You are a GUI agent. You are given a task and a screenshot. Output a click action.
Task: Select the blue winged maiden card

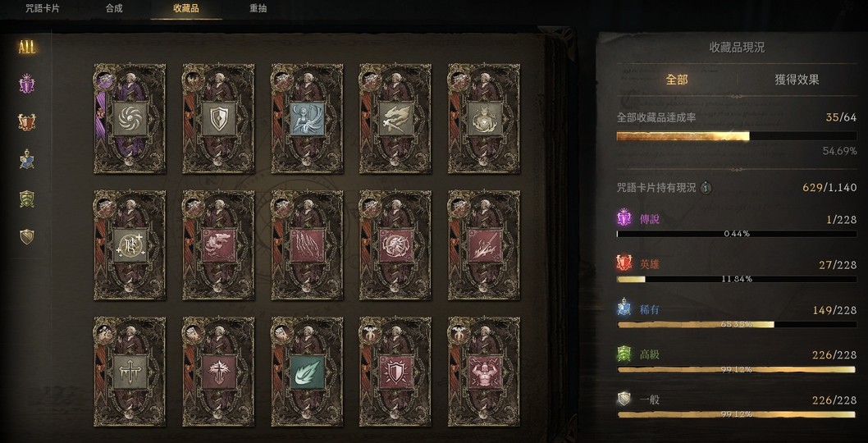tap(307, 118)
